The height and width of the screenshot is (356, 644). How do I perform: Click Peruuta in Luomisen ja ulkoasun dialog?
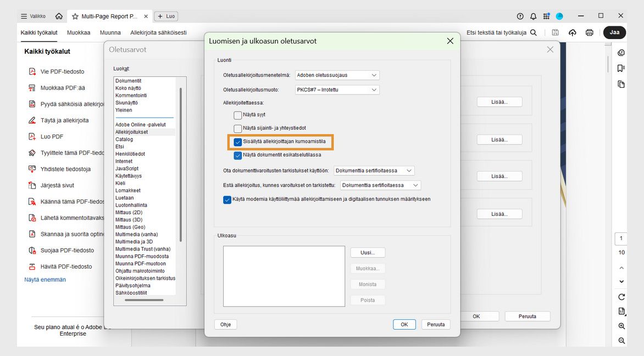pyautogui.click(x=436, y=324)
